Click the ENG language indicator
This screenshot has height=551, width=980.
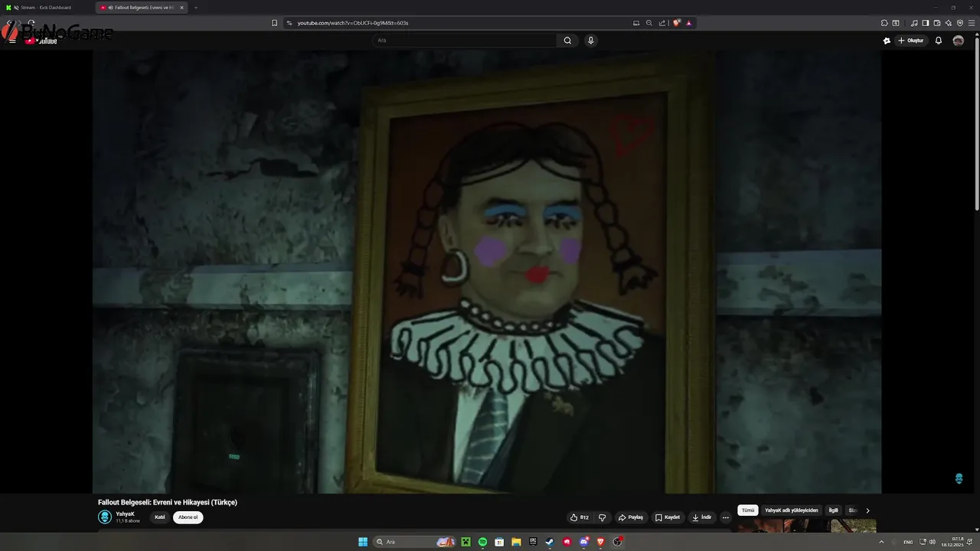(908, 542)
